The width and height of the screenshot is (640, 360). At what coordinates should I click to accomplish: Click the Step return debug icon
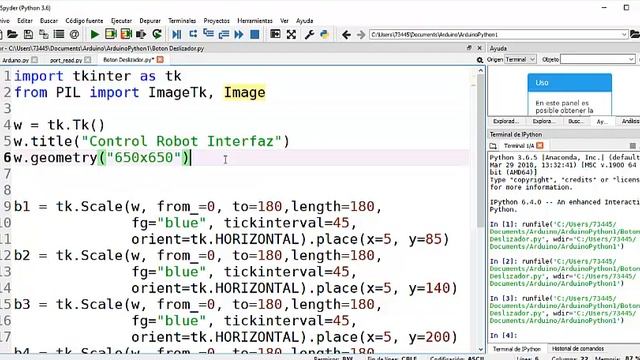(x=224, y=35)
